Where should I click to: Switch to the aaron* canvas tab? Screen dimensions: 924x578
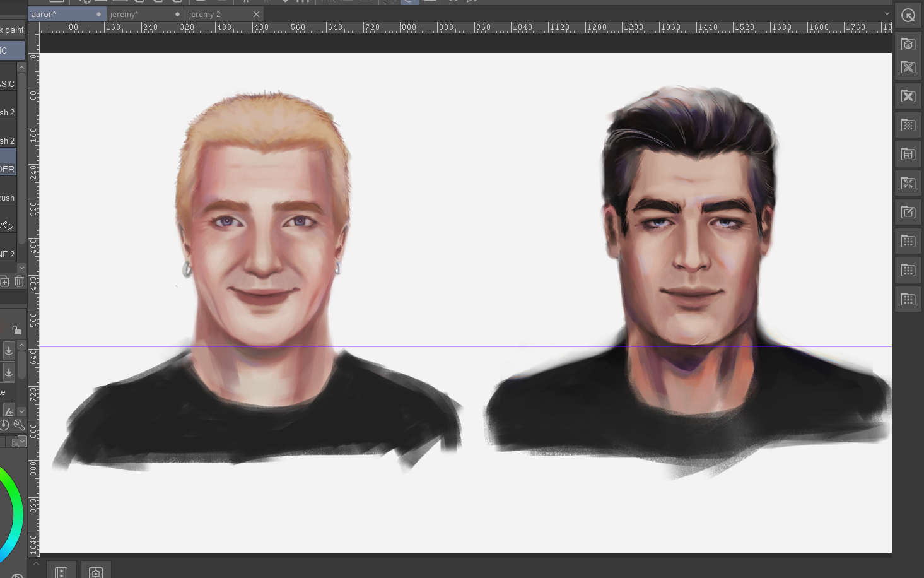click(44, 14)
